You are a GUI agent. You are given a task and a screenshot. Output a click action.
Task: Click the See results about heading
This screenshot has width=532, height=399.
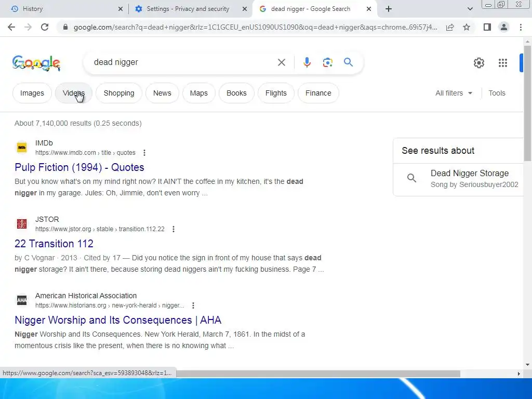point(438,151)
